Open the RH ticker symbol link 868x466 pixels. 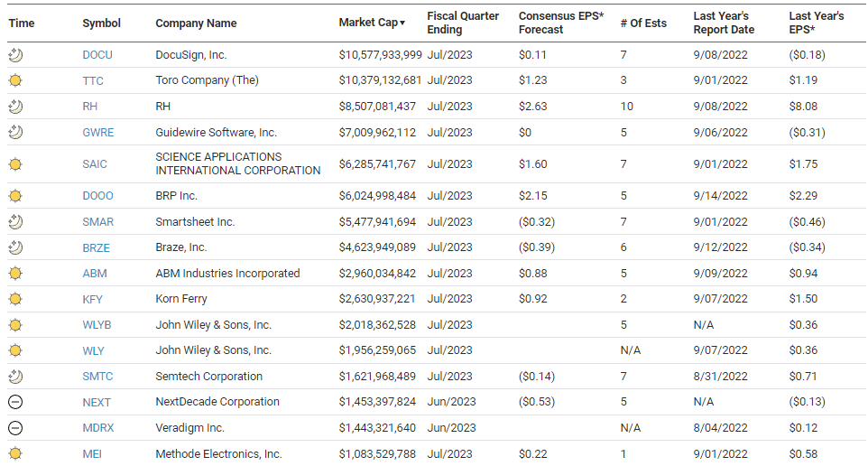click(89, 107)
